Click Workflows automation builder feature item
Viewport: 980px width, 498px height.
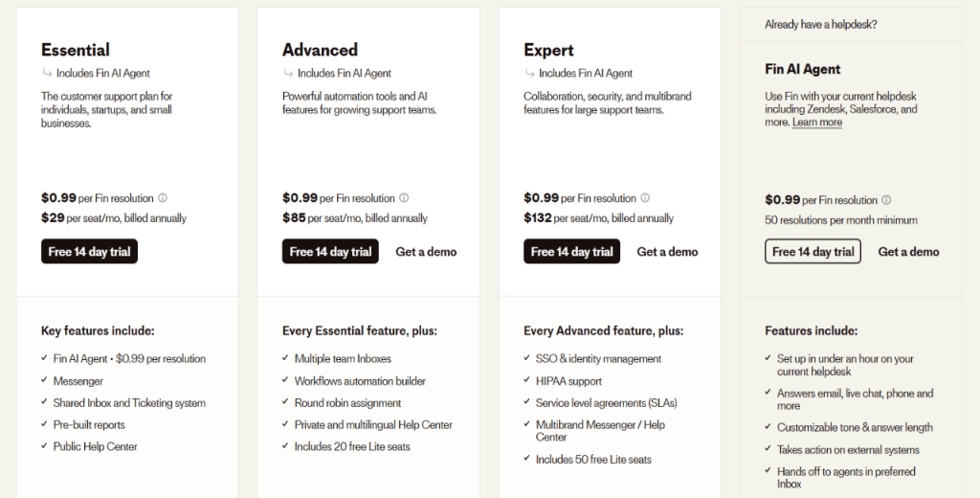pos(360,381)
